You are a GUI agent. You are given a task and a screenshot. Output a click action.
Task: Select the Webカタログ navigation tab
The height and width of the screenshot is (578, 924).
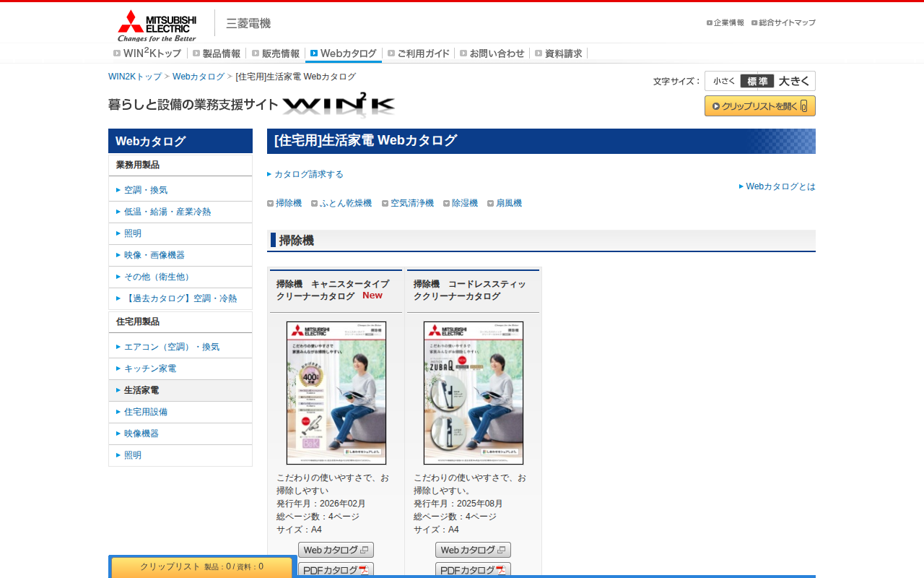pyautogui.click(x=344, y=53)
